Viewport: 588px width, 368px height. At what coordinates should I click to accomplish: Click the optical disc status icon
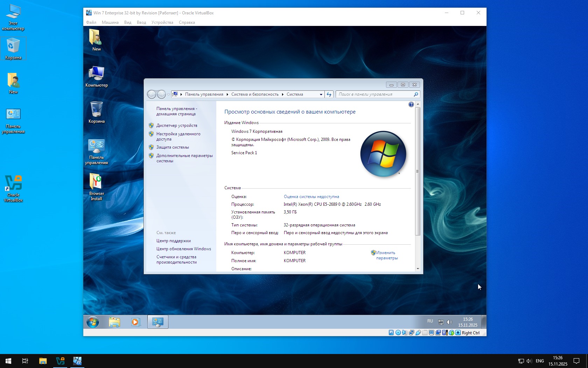[x=398, y=333]
